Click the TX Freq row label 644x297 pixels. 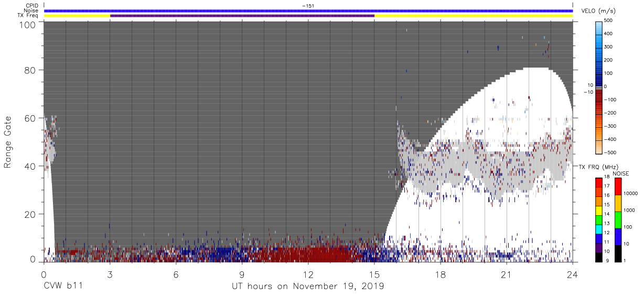point(27,15)
